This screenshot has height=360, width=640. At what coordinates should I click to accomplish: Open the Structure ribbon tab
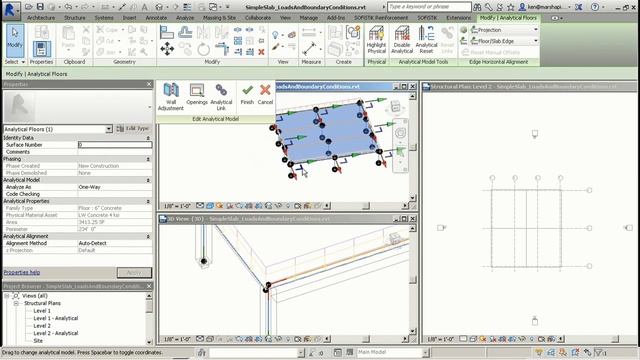75,18
